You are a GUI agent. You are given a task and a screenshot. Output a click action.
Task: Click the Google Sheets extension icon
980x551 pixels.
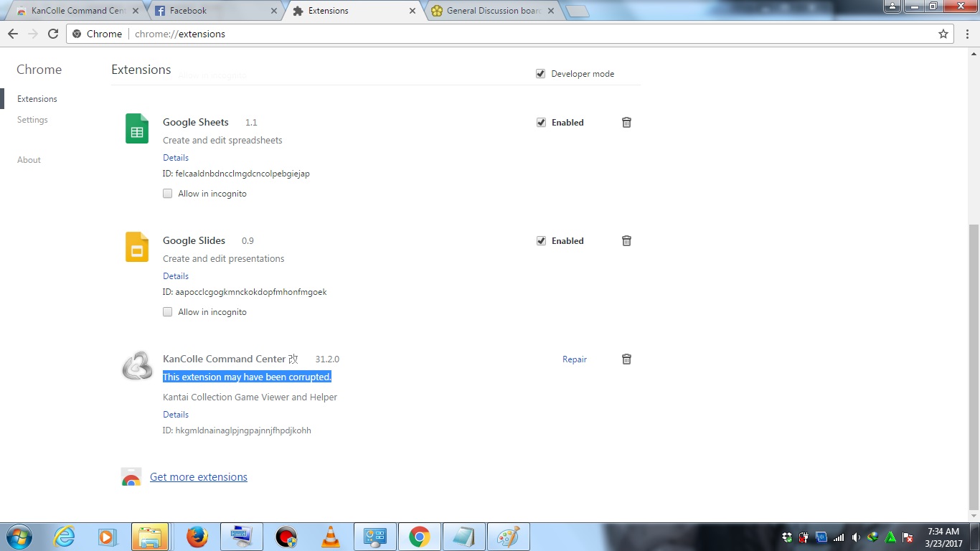tap(137, 128)
